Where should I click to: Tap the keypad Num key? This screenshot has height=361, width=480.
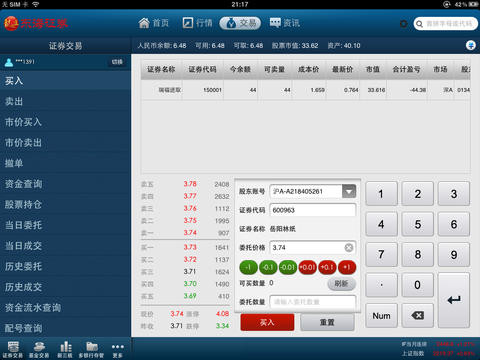click(381, 315)
